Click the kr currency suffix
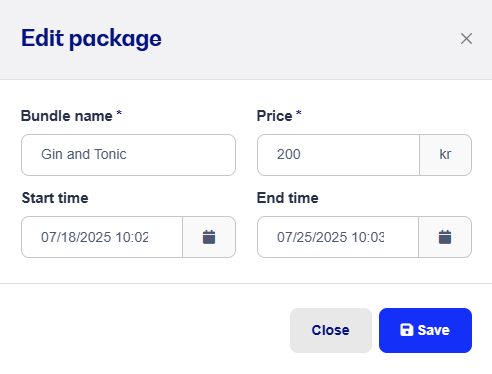 click(x=445, y=155)
